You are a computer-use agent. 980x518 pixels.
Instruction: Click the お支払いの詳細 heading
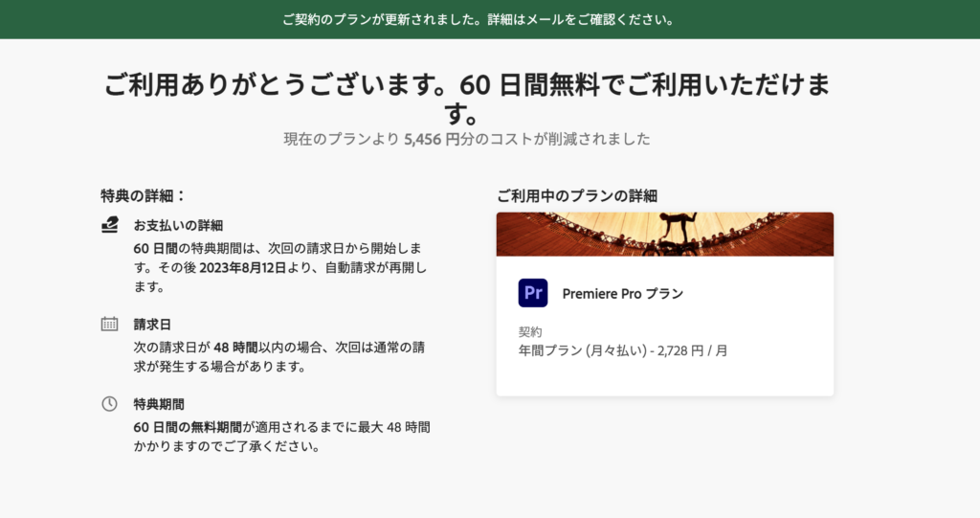point(178,225)
